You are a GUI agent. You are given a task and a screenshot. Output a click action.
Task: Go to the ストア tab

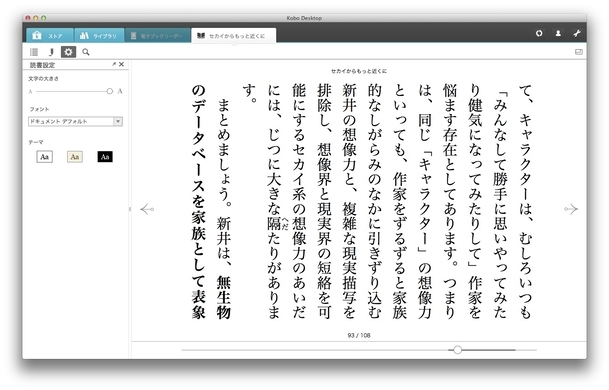[x=50, y=35]
